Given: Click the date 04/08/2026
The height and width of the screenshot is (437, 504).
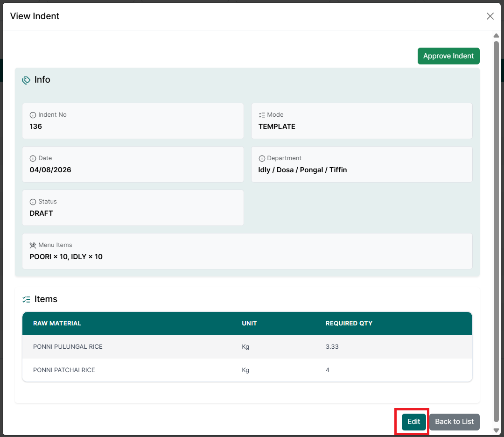Looking at the screenshot, I should pyautogui.click(x=50, y=170).
